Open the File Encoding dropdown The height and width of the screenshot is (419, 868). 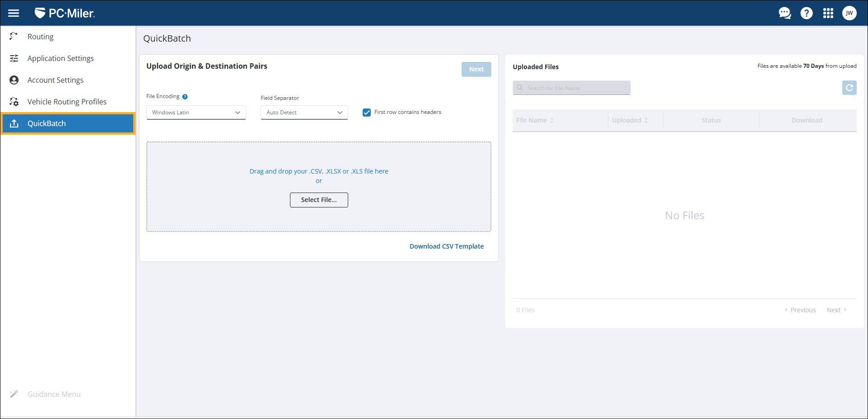(x=196, y=112)
